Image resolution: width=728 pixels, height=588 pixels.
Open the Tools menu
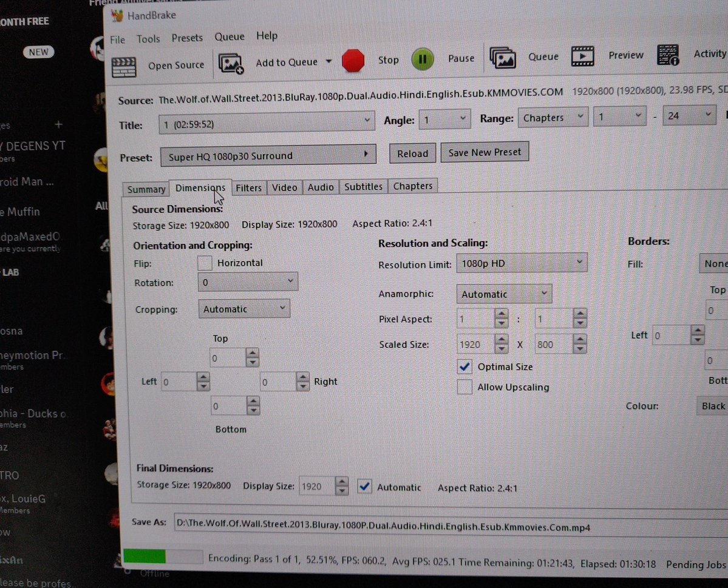(148, 39)
